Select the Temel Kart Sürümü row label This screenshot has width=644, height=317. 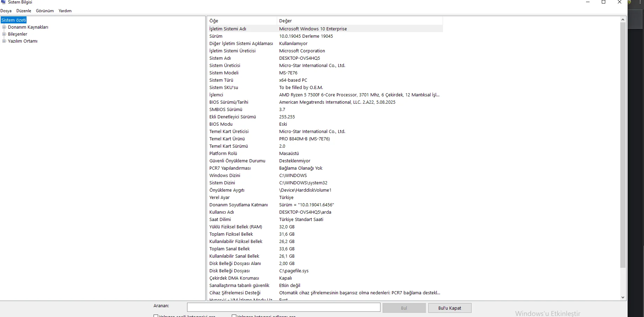point(229,146)
